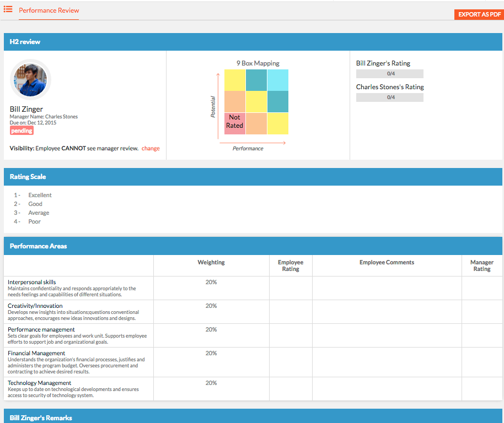
Task: Select the Performance Review tab
Action: pyautogui.click(x=49, y=10)
